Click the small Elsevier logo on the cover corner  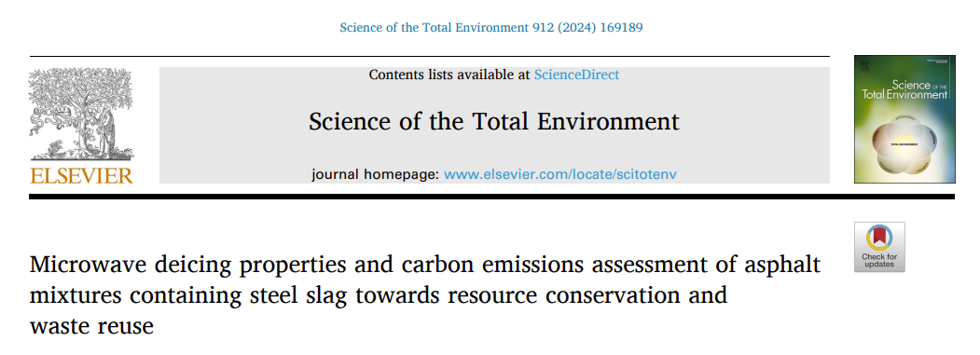click(x=865, y=65)
